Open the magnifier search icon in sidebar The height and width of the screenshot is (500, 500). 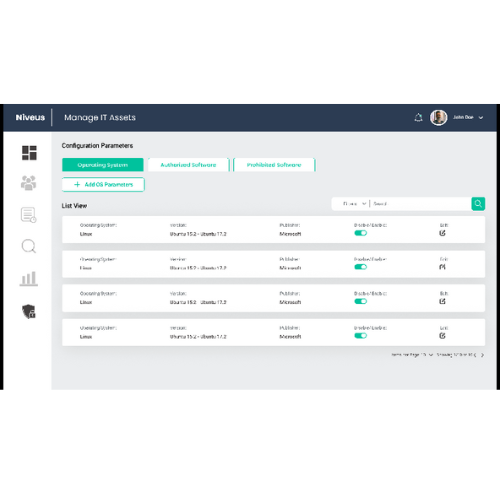29,247
